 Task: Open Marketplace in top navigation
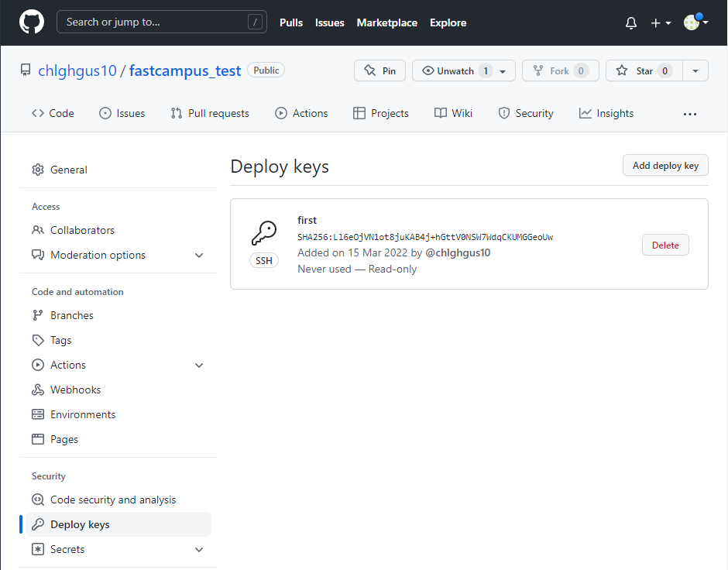386,22
